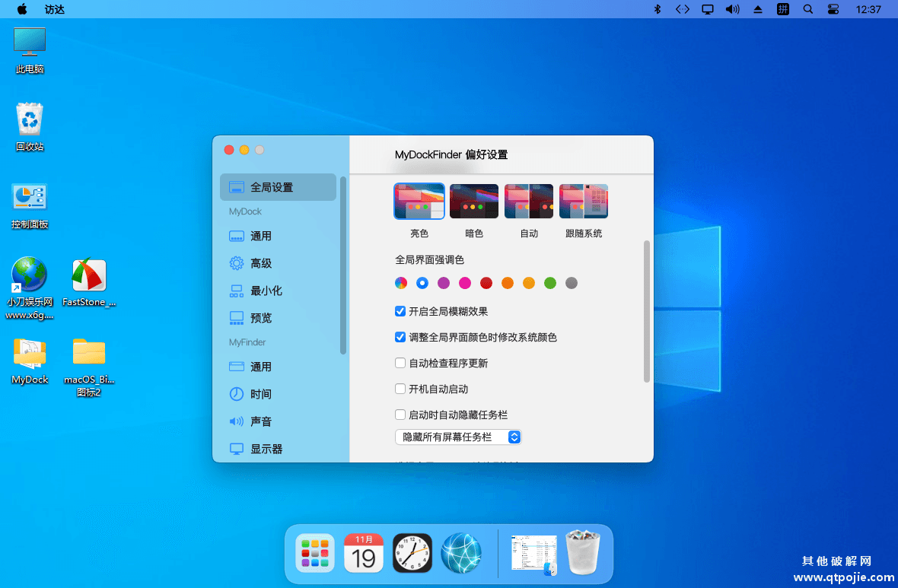
Task: Click the network arrows icon in menu bar
Action: tap(682, 9)
